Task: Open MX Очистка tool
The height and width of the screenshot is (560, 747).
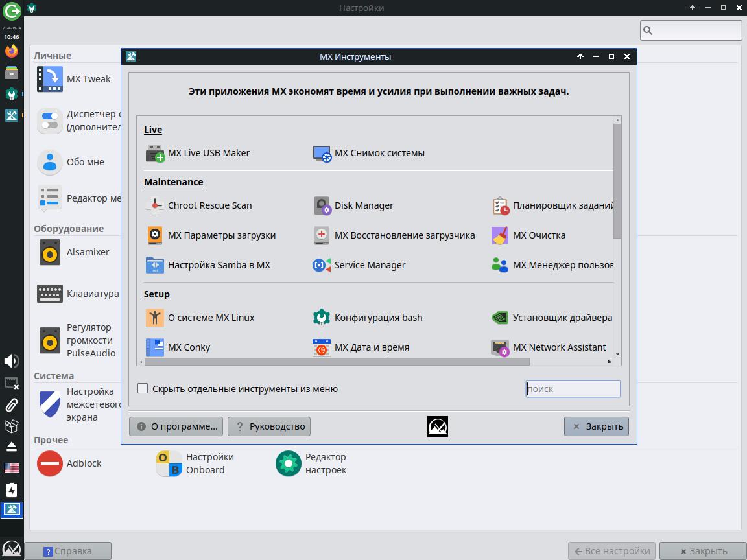Action: click(528, 236)
